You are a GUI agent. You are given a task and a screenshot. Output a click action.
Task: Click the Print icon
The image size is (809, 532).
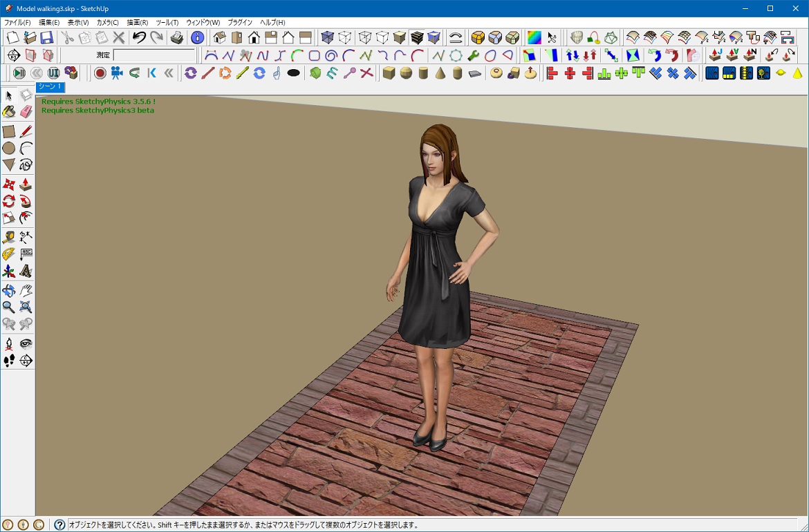[x=177, y=37]
